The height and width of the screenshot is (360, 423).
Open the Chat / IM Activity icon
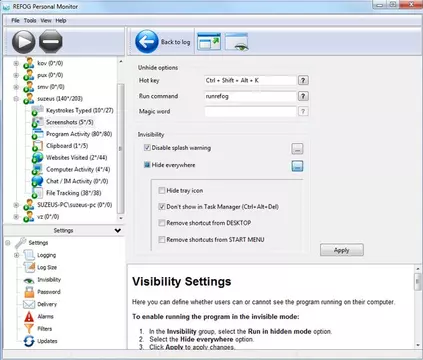click(x=37, y=181)
